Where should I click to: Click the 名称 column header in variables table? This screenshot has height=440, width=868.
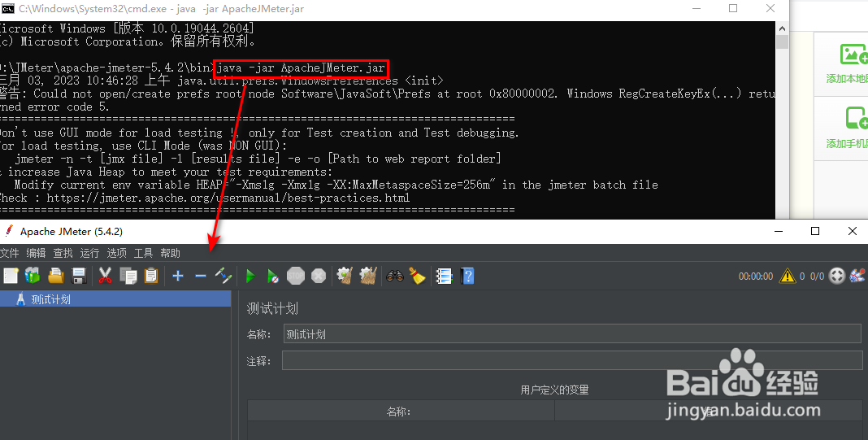click(x=401, y=412)
